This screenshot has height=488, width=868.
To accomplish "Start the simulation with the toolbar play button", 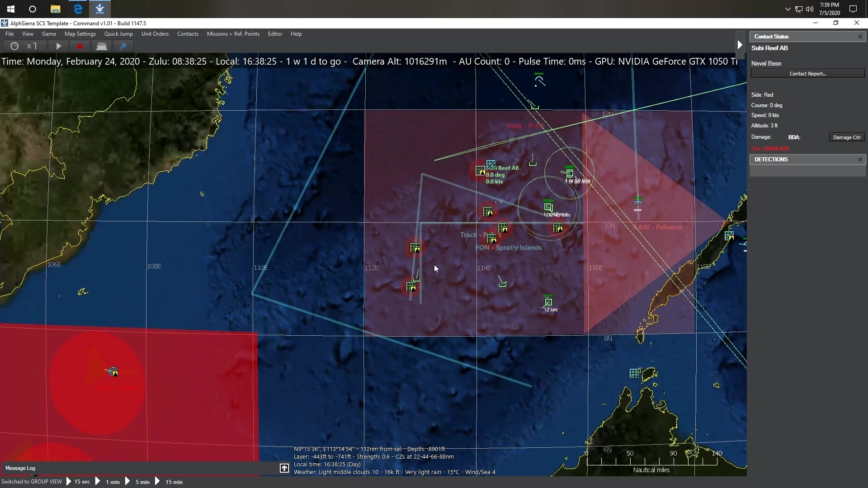I will (58, 46).
